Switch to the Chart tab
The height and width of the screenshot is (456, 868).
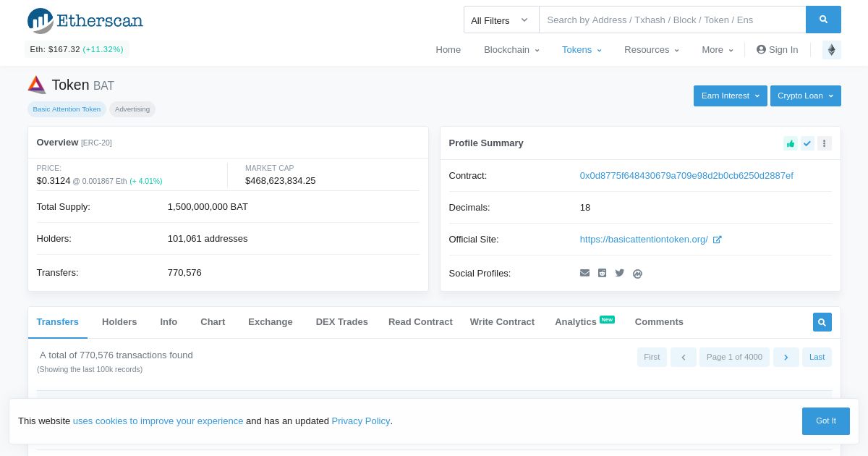pyautogui.click(x=213, y=322)
